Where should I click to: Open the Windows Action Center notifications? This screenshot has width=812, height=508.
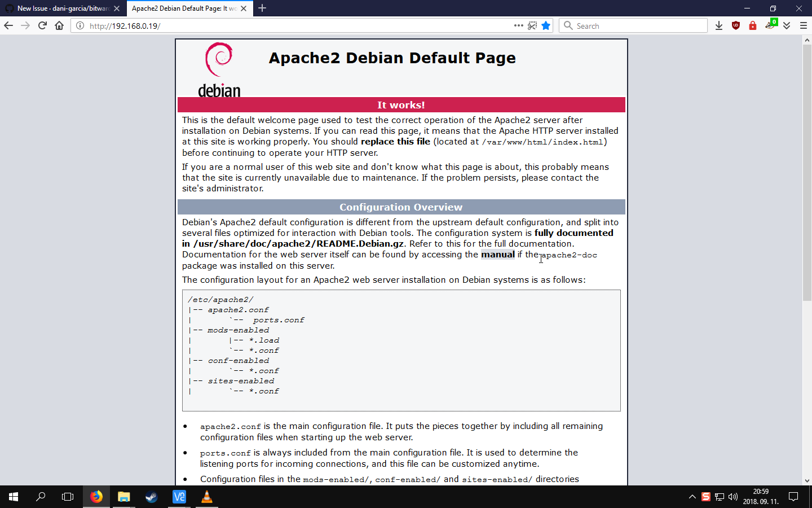point(793,497)
